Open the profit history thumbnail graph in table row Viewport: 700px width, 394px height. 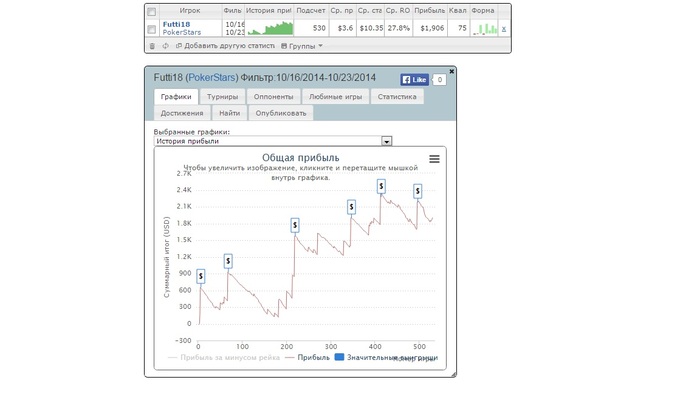coord(270,28)
